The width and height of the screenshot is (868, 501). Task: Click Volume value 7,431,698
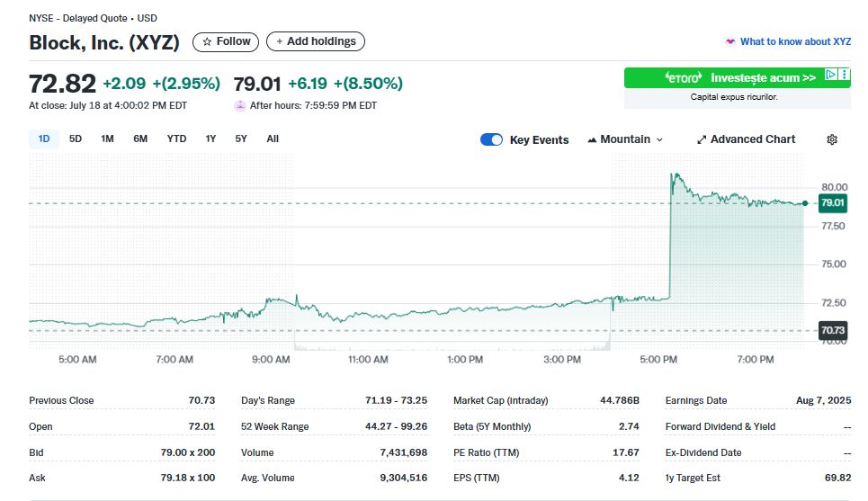(404, 452)
